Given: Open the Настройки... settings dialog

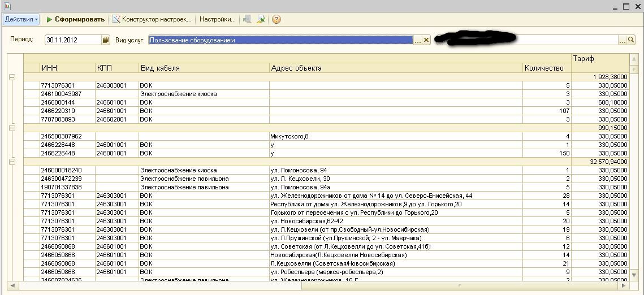Looking at the screenshot, I should coord(218,19).
